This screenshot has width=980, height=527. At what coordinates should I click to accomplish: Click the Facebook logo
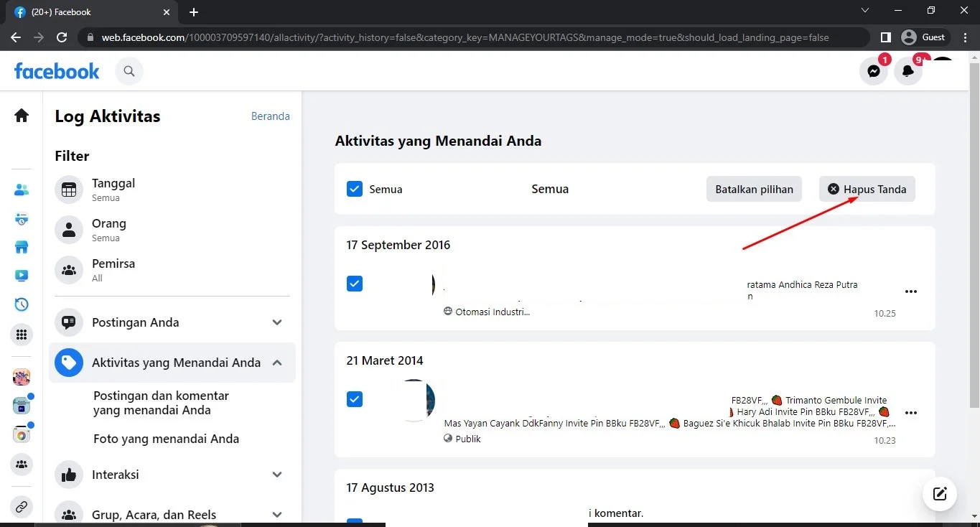[57, 71]
